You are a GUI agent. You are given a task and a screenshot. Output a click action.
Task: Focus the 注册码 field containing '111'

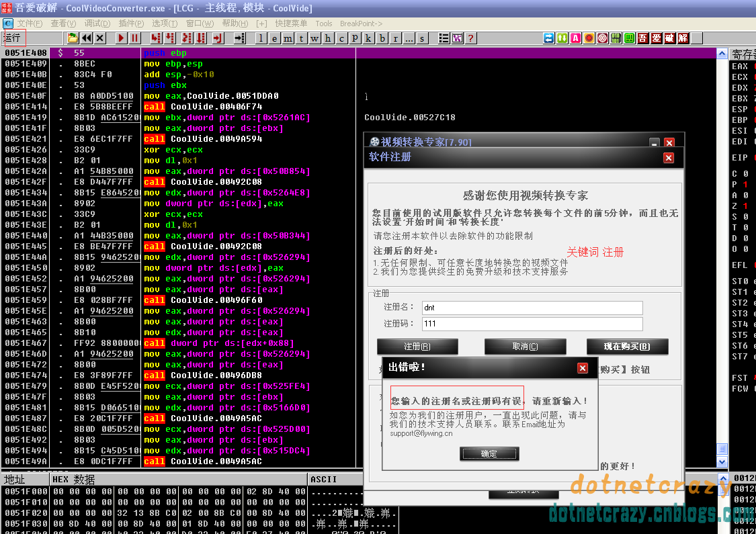pos(532,324)
